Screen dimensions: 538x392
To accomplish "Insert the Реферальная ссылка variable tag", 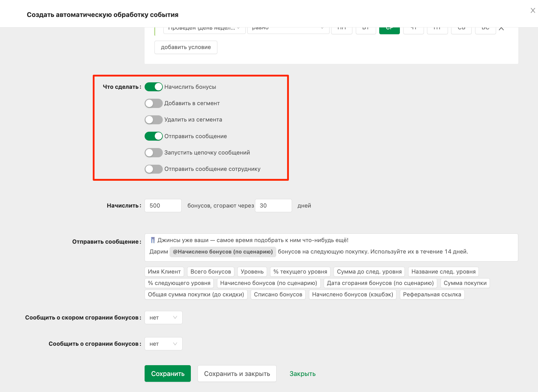I will point(432,295).
